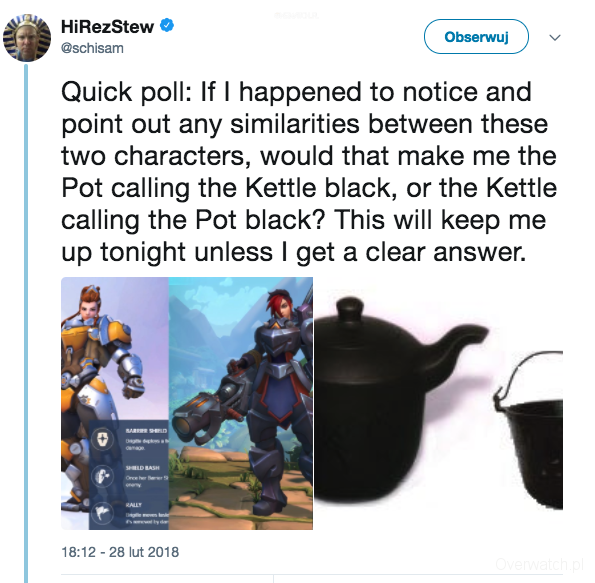Click the blue thread line under avatar

pos(26,323)
